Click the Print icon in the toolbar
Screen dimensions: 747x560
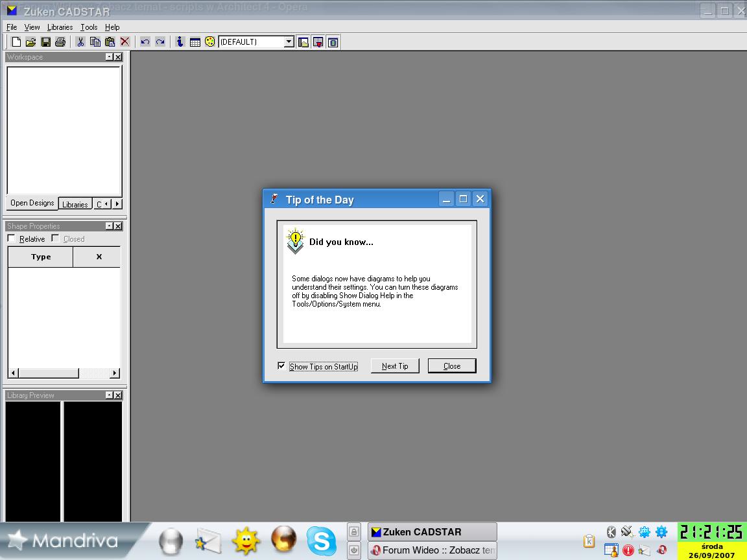pyautogui.click(x=60, y=42)
